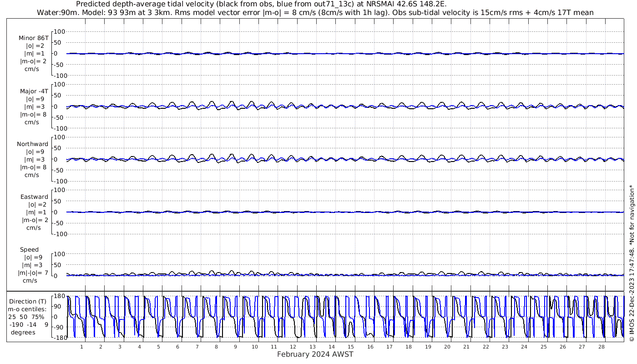
Task: Click the '25 50 75%' centile header
Action: 27,317
